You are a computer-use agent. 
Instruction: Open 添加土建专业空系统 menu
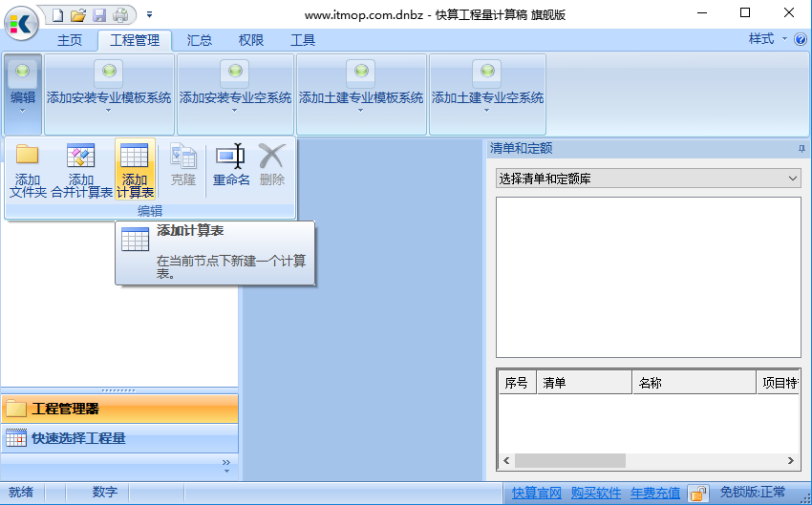487,95
